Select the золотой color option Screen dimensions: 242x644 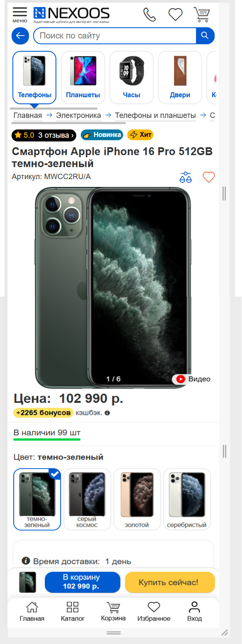pyautogui.click(x=137, y=499)
